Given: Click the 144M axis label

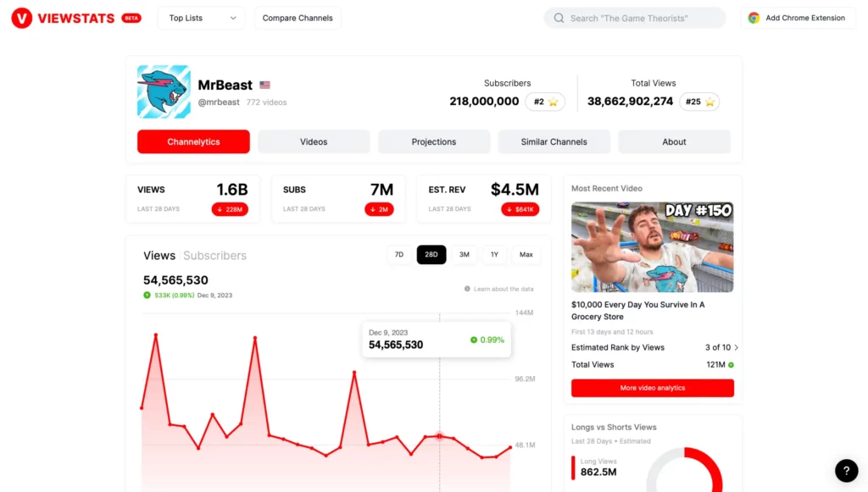Looking at the screenshot, I should tap(524, 312).
